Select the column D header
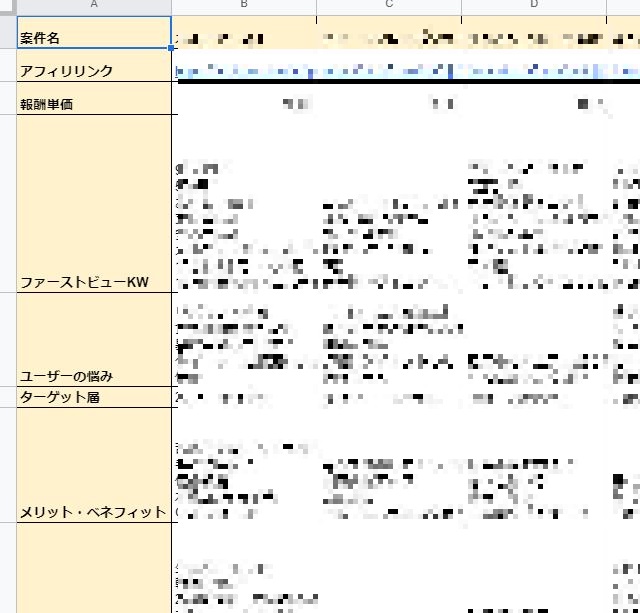Screen dimensions: 640x613 click(533, 6)
